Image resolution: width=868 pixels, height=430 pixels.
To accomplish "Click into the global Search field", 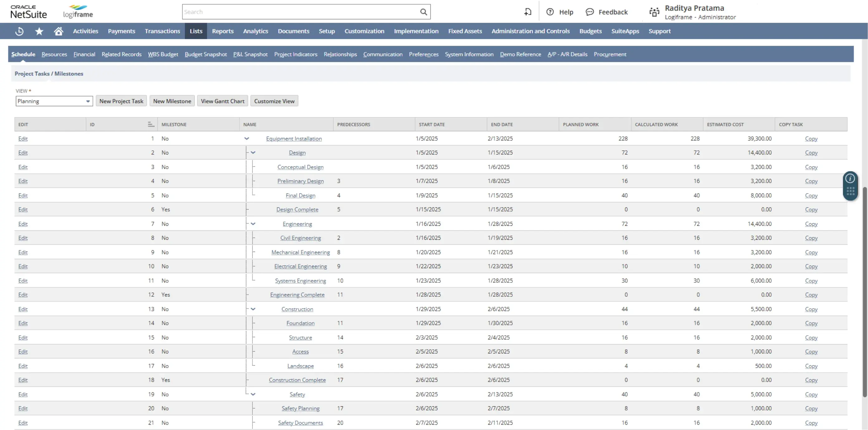I will pyautogui.click(x=300, y=12).
